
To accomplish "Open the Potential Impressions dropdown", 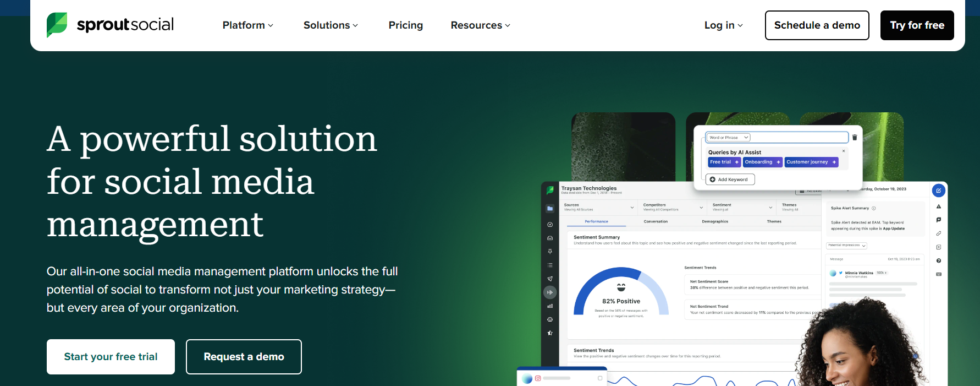I will pyautogui.click(x=846, y=246).
